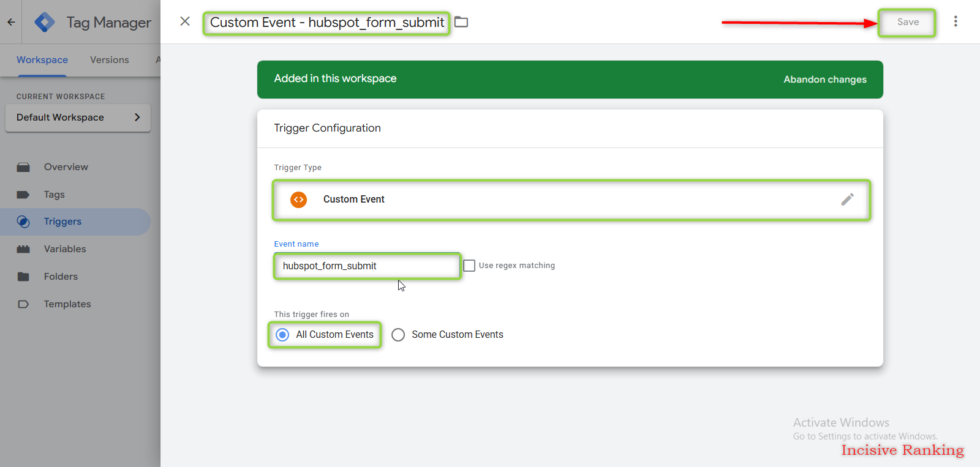Click the Tag Manager title text
This screenshot has width=980, height=467.
coord(108,23)
